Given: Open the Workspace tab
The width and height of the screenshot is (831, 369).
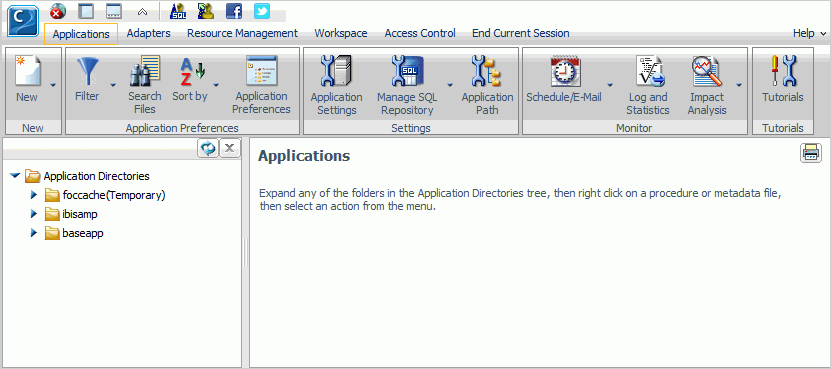Looking at the screenshot, I should tap(341, 33).
